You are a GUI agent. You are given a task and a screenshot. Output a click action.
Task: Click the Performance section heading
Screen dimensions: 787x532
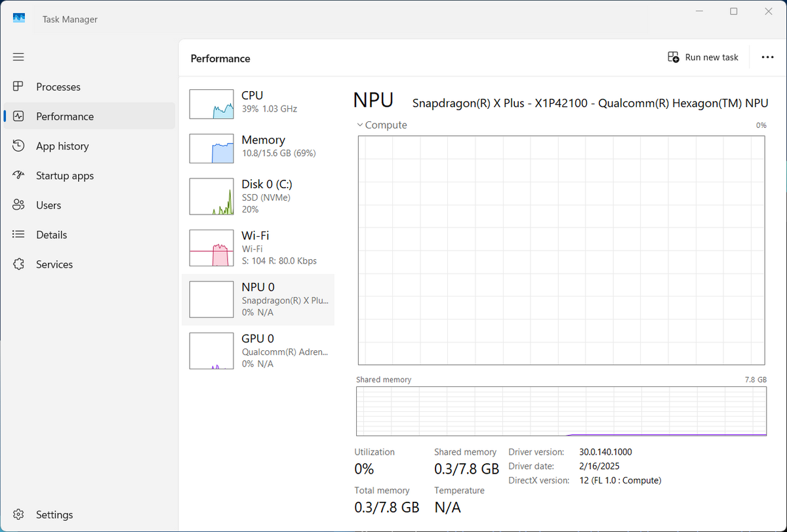[x=220, y=58]
